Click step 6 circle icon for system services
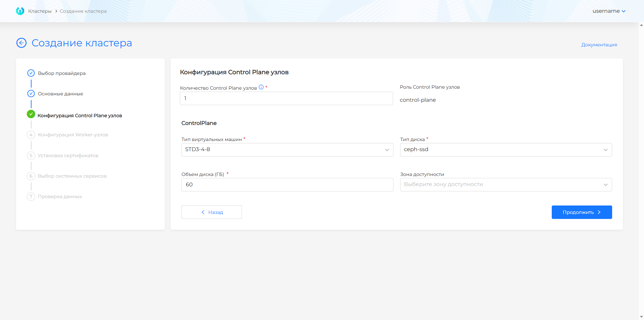Screen dimensions: 644x320 [x=31, y=176]
